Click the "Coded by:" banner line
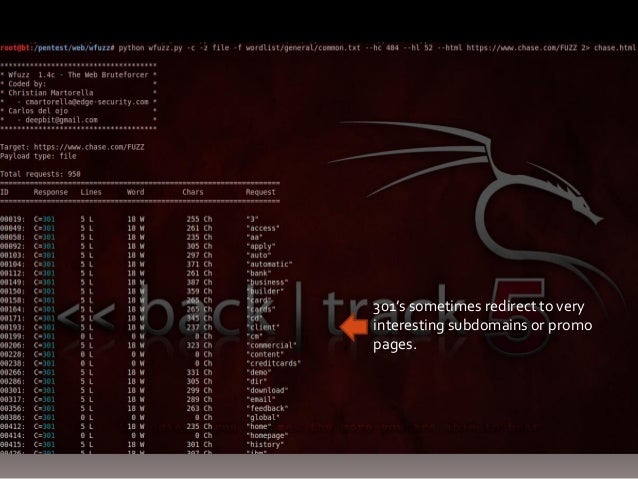Viewport: 638px width, 479px height. [27, 84]
